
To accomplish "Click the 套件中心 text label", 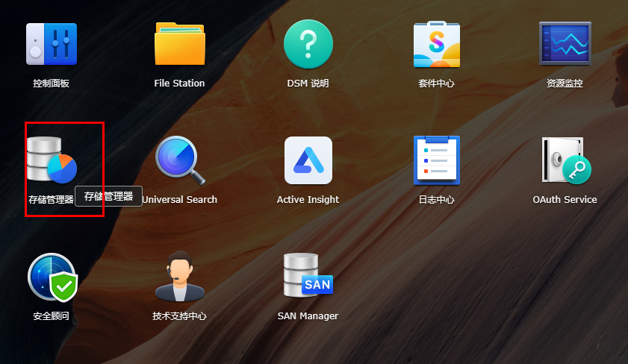I will click(x=437, y=84).
